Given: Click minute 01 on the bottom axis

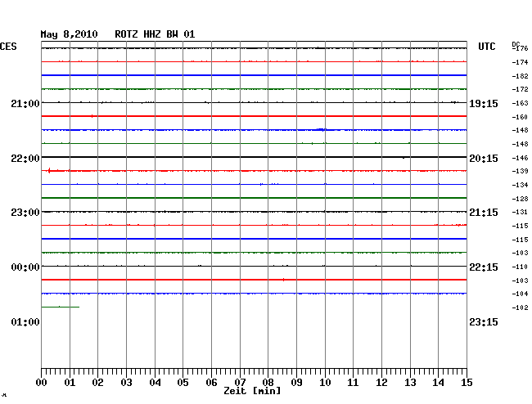Looking at the screenshot, I should pos(70,383).
